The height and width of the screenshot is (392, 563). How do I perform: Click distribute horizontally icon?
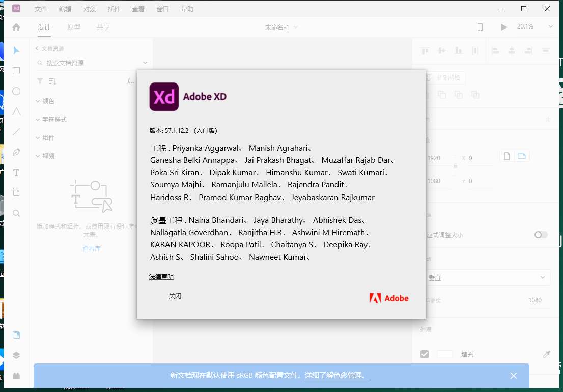click(475, 51)
